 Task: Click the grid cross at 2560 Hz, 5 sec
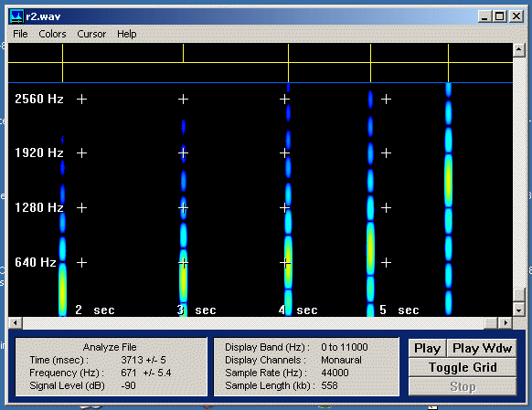click(386, 99)
